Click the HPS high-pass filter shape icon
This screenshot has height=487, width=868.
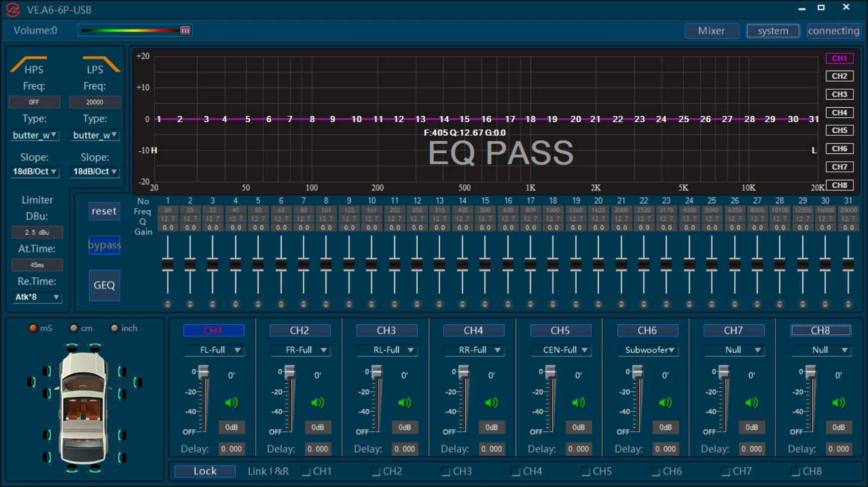[x=29, y=64]
